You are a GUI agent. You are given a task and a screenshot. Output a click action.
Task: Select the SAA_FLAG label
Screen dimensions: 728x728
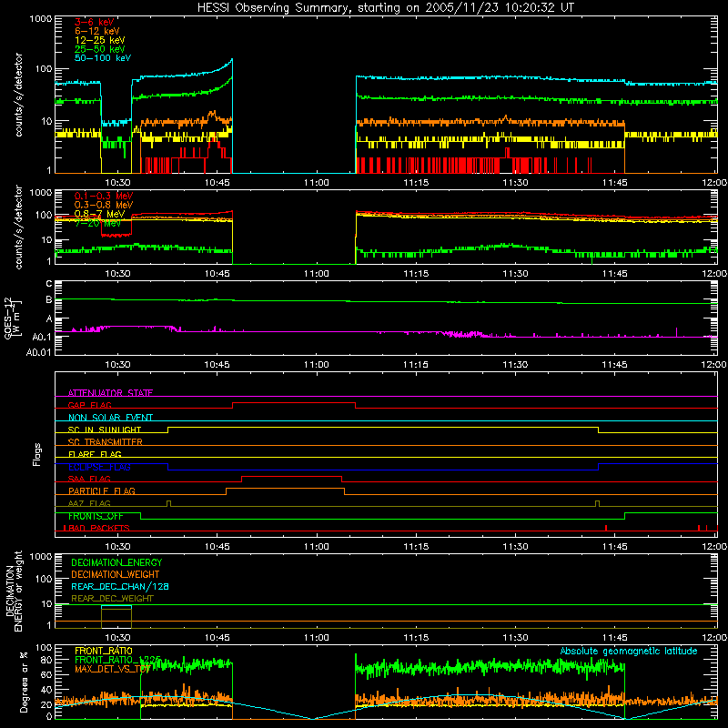89,479
